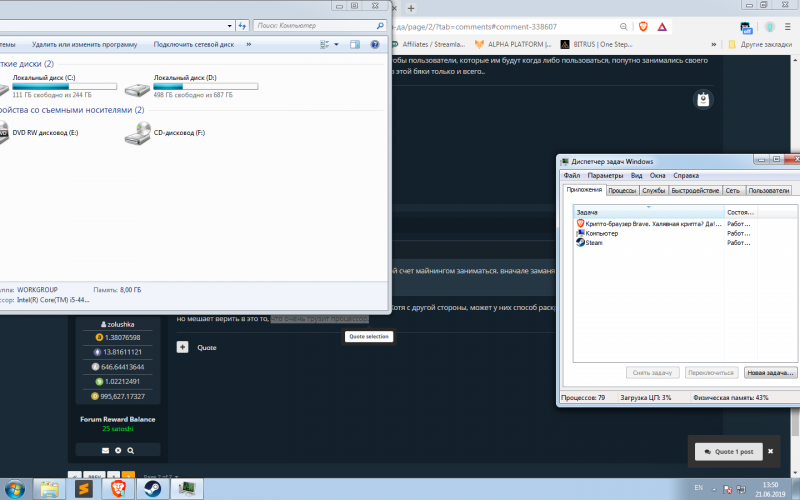This screenshot has height=500, width=800.
Task: Open the CD drive (F:)
Action: 164,133
